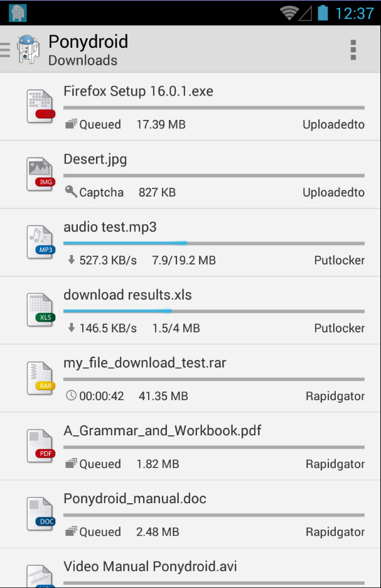Select A_Grammar_and_Workbook.pdf file name
Image resolution: width=381 pixels, height=588 pixels.
(x=162, y=431)
